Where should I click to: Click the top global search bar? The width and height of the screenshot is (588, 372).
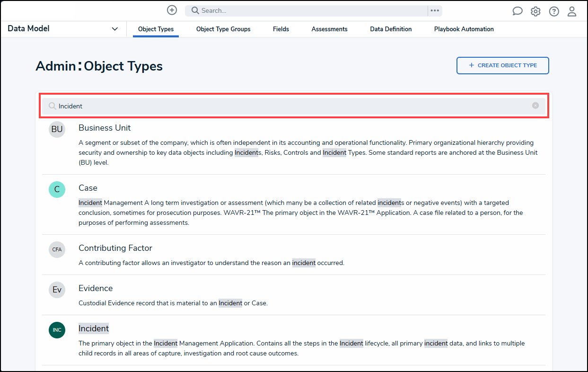(307, 10)
